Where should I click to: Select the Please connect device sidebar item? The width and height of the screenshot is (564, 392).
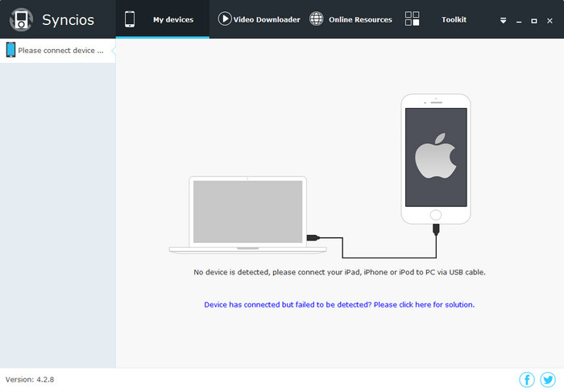click(60, 50)
